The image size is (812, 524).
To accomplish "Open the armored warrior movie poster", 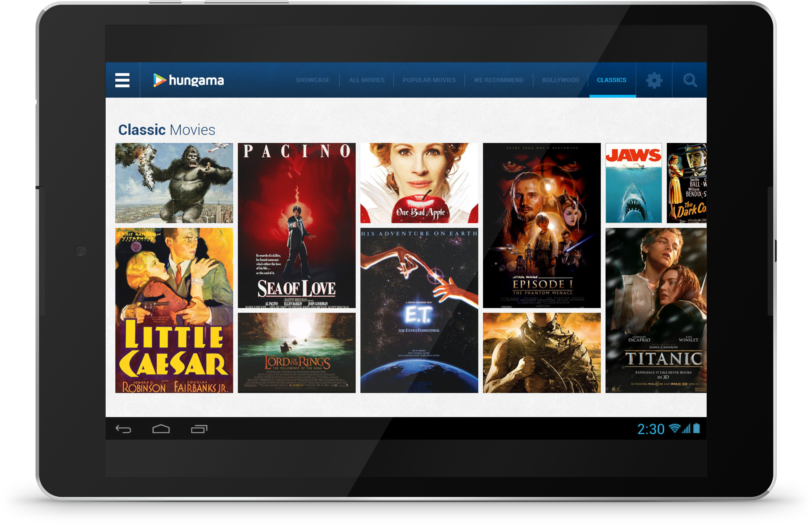I will pos(542,353).
